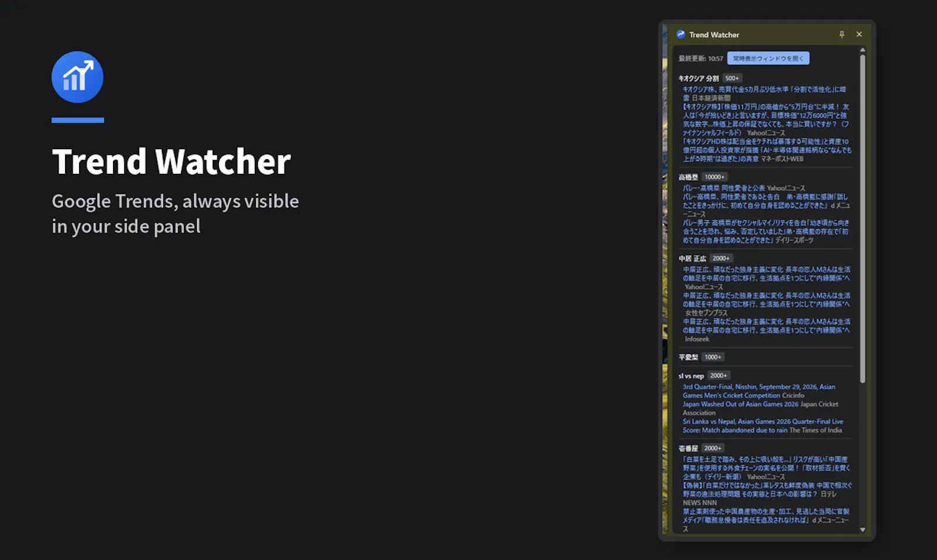Viewport: 937px width, 560px height.
Task: Select the trend heading above the 白菜 articles
Action: (688, 449)
